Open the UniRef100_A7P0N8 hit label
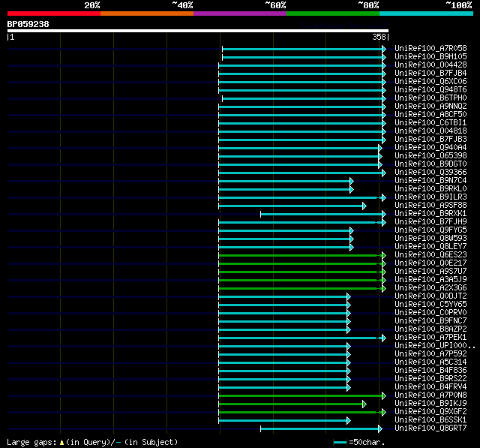Viewport: 480px width, 448px height. (x=430, y=395)
